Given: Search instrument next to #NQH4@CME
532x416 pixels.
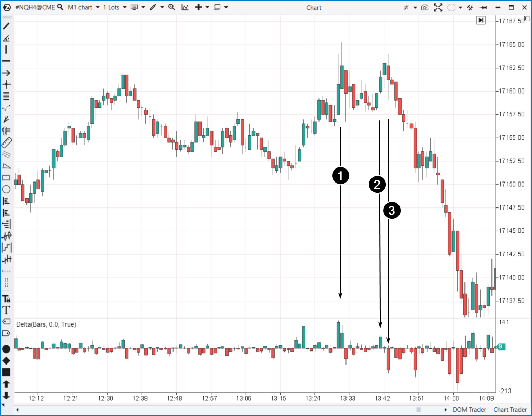Looking at the screenshot, I should pos(60,7).
